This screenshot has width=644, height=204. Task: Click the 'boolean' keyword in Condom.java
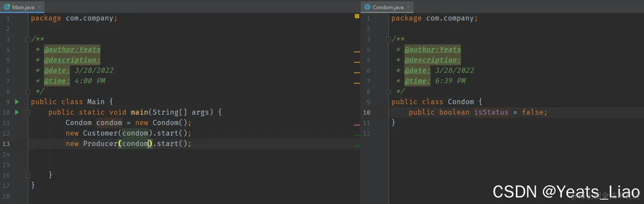[454, 112]
